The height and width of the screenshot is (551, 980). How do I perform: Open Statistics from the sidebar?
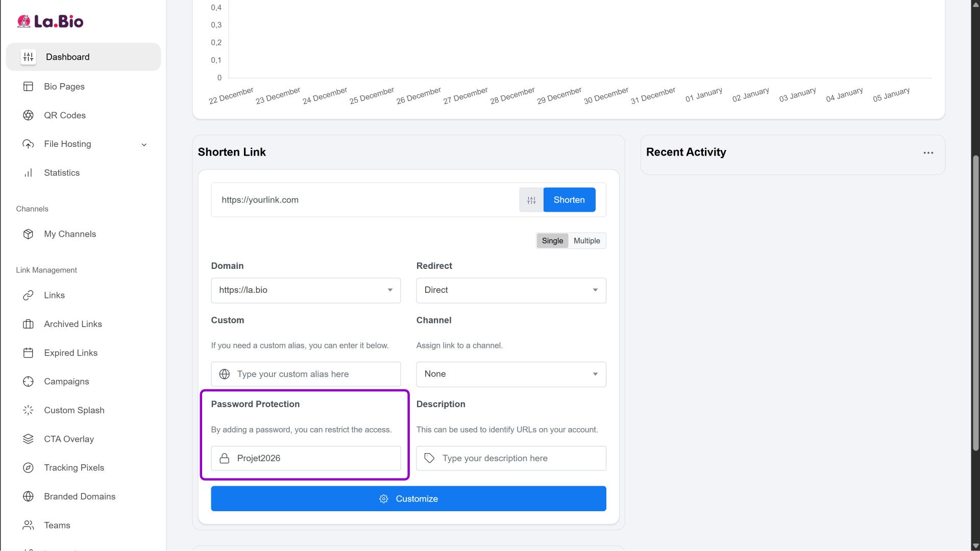(62, 173)
